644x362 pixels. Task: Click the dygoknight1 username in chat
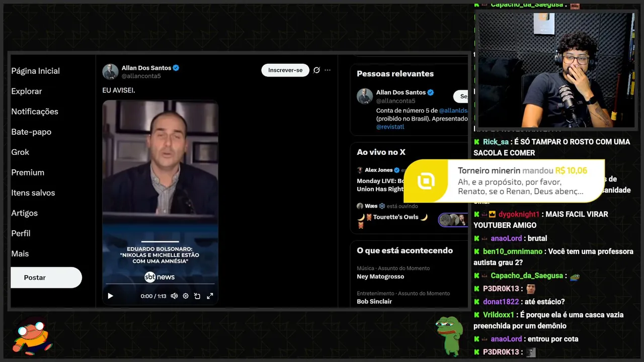[x=519, y=214]
